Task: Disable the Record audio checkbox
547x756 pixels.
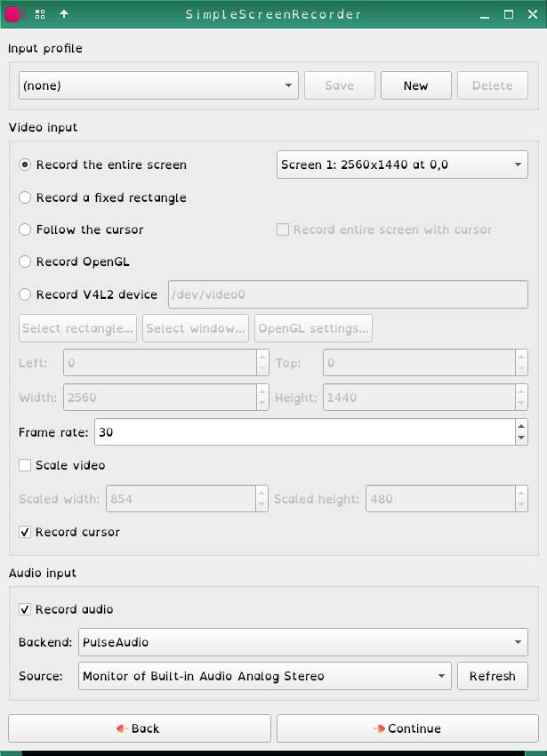Action: (x=25, y=609)
